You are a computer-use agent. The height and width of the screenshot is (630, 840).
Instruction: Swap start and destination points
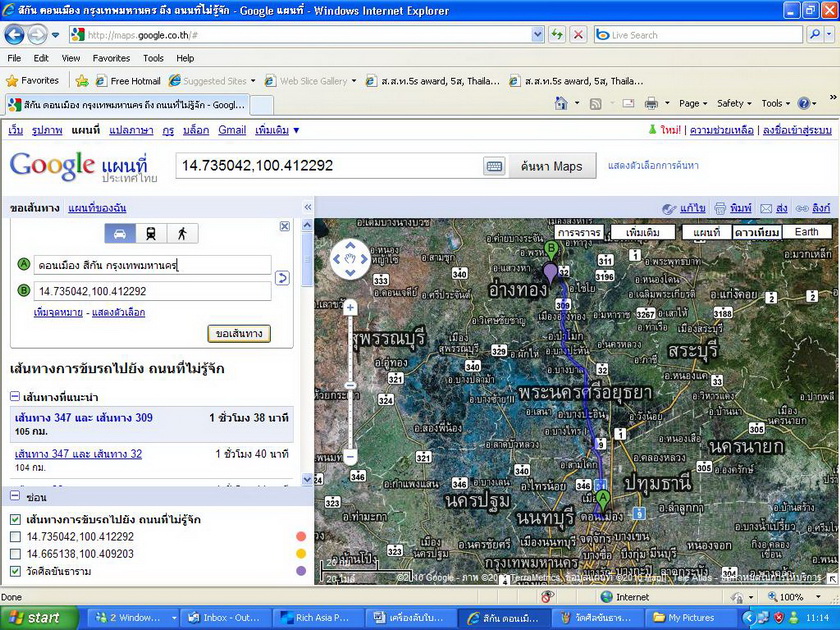tap(282, 278)
